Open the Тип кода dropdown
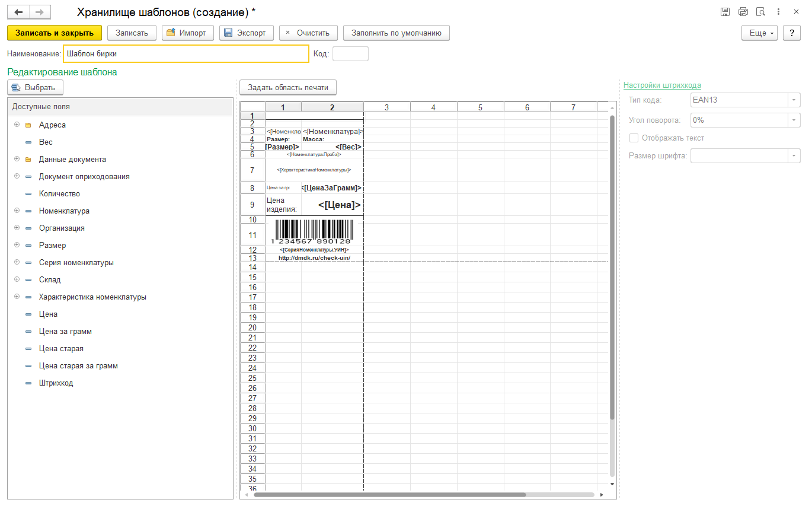Screen dimensions: 812x506 click(794, 100)
